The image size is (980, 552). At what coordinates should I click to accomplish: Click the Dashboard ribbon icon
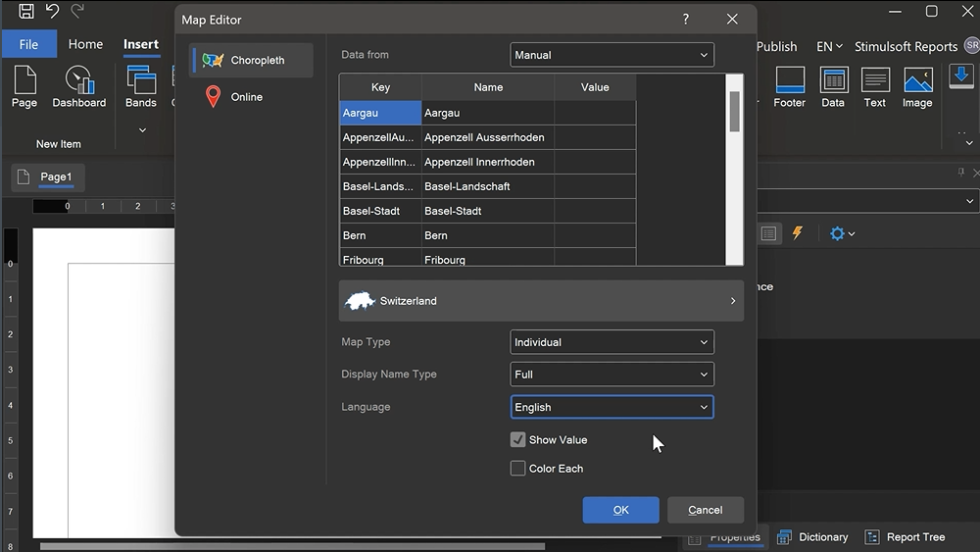78,86
